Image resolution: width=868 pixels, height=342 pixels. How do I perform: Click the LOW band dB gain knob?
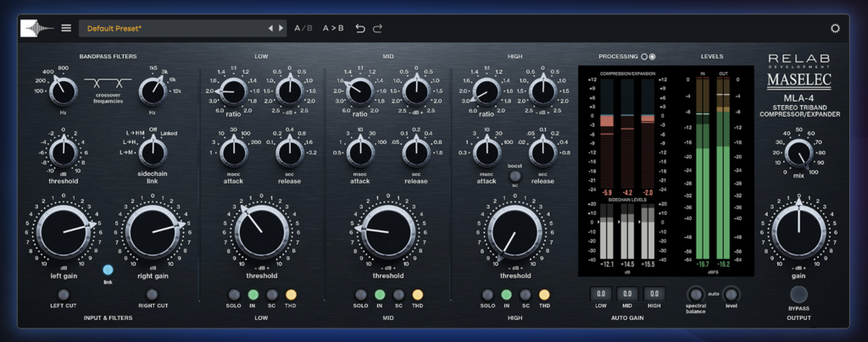[x=290, y=91]
